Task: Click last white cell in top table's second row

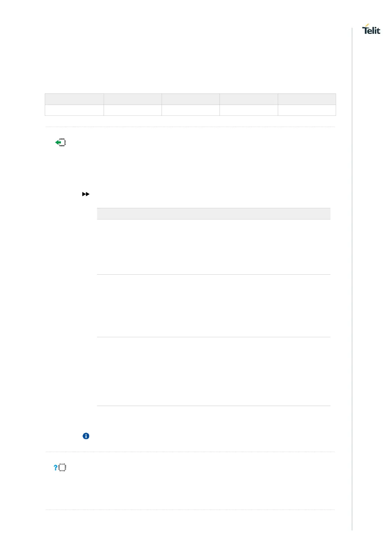Action: [x=307, y=110]
